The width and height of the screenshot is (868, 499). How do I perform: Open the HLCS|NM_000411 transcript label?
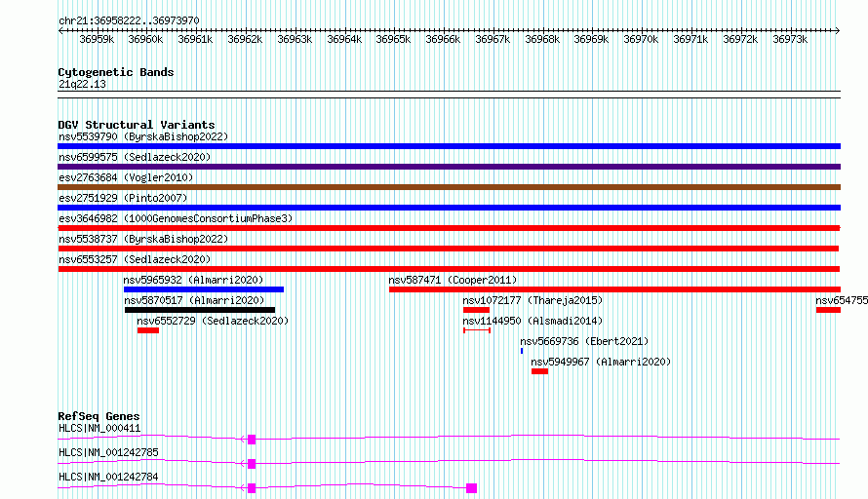[99, 428]
